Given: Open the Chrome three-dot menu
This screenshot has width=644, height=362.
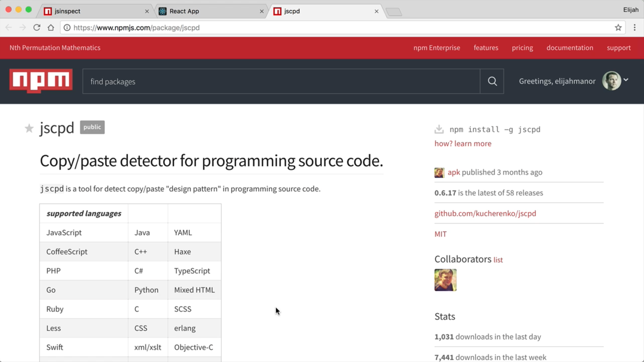Looking at the screenshot, I should coord(635,28).
